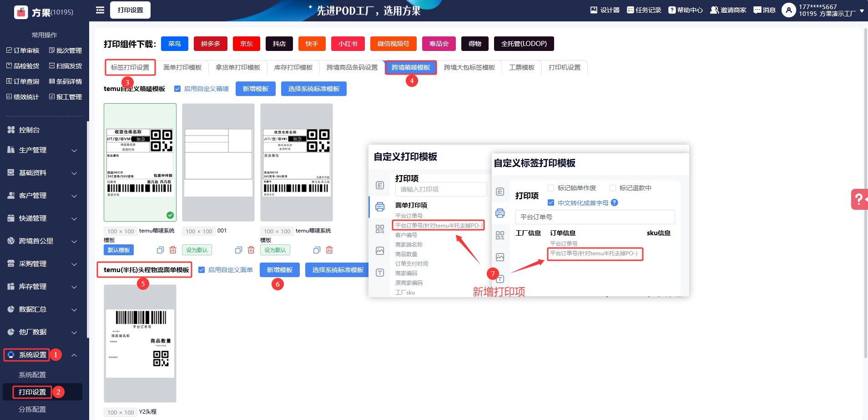Download the 拼多多 print component

[211, 44]
